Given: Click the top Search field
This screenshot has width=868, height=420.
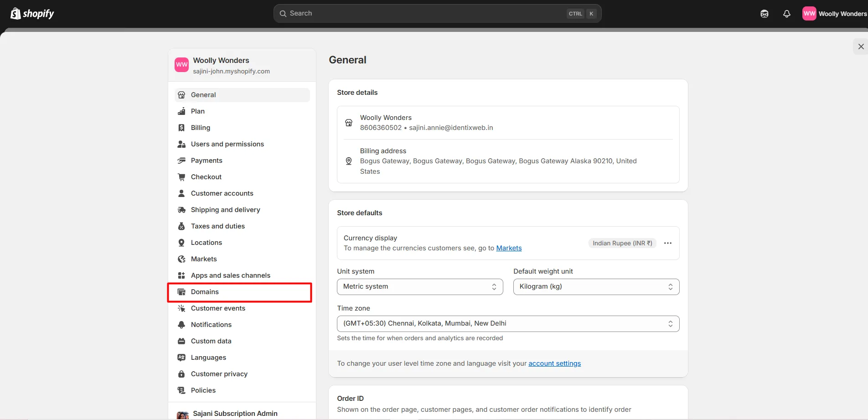Looking at the screenshot, I should tap(438, 14).
